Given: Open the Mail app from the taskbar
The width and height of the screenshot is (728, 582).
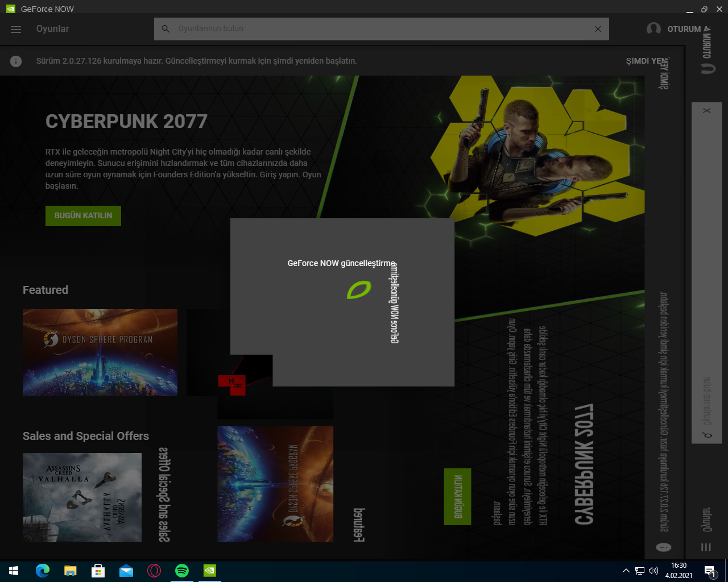Looking at the screenshot, I should (126, 571).
